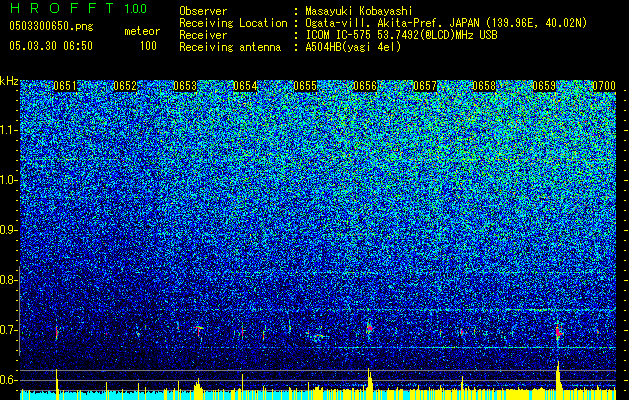Click the 0.6 kHz axis label
Screen dimensions: 629x400
tap(8, 380)
